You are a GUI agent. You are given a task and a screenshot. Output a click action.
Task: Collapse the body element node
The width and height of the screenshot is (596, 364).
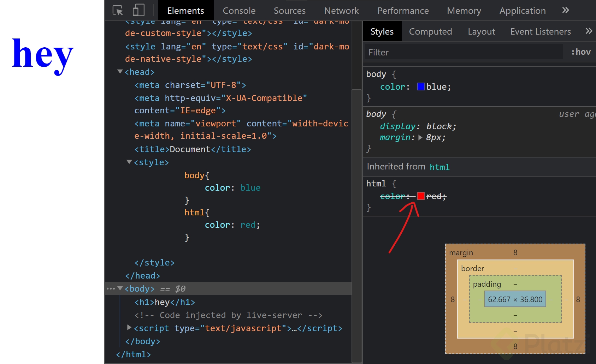120,288
